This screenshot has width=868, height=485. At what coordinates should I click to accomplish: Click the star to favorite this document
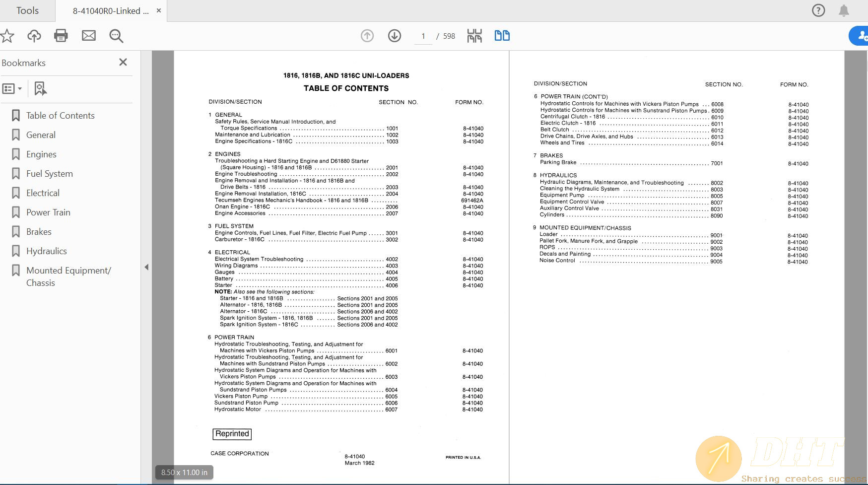point(7,35)
